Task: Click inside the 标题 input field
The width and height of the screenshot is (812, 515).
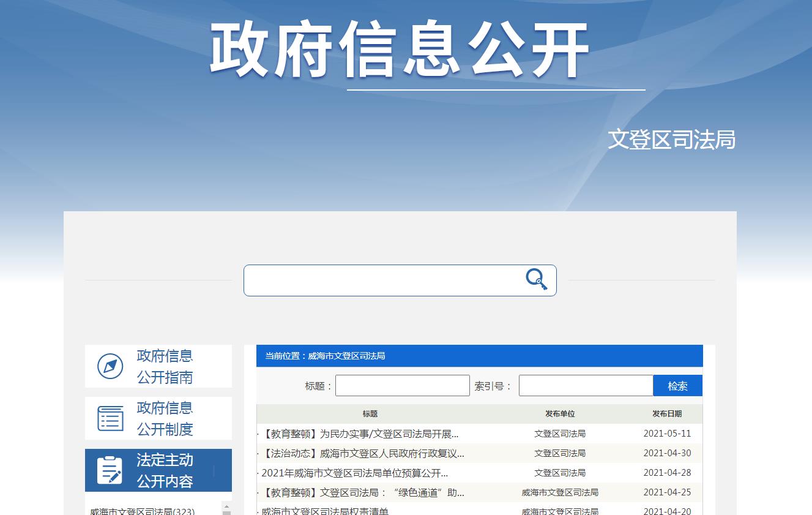Action: pyautogui.click(x=402, y=385)
